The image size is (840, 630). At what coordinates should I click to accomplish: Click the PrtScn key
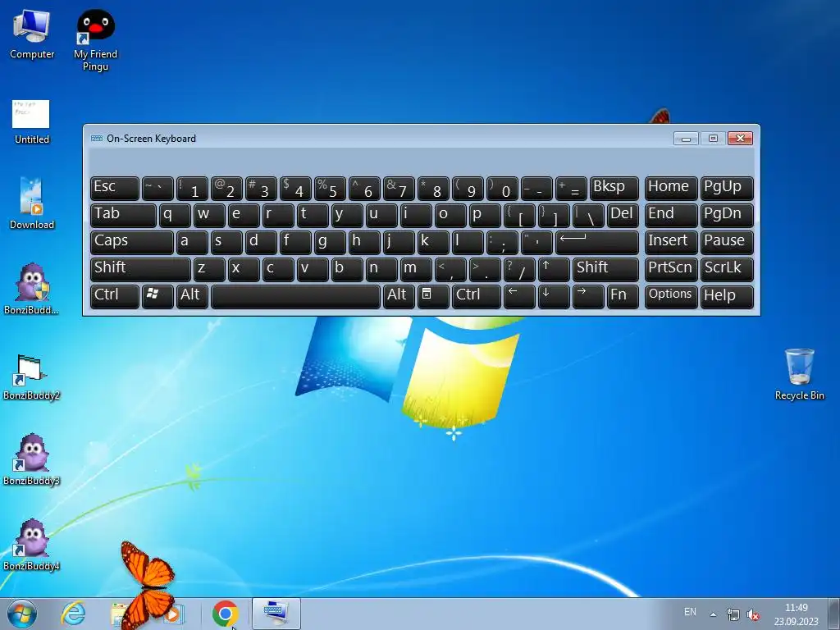point(671,269)
